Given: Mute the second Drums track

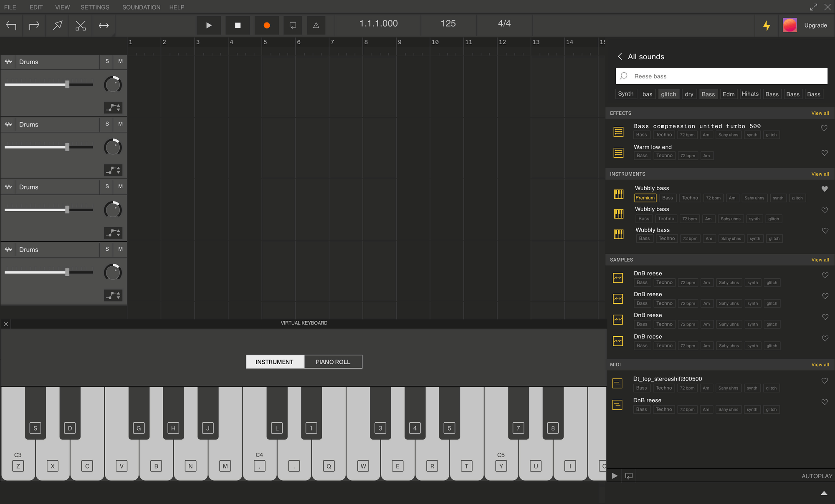Looking at the screenshot, I should tap(120, 124).
